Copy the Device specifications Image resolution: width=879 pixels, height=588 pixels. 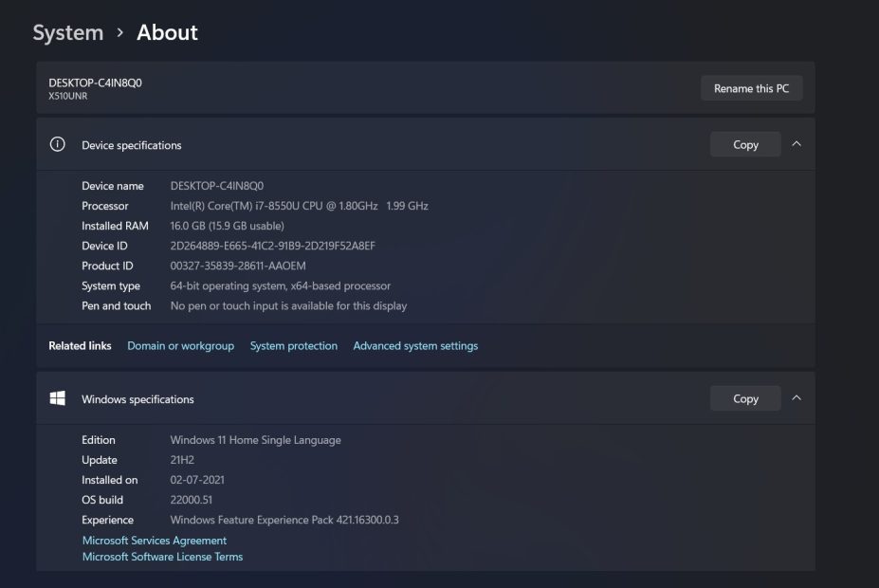tap(745, 144)
